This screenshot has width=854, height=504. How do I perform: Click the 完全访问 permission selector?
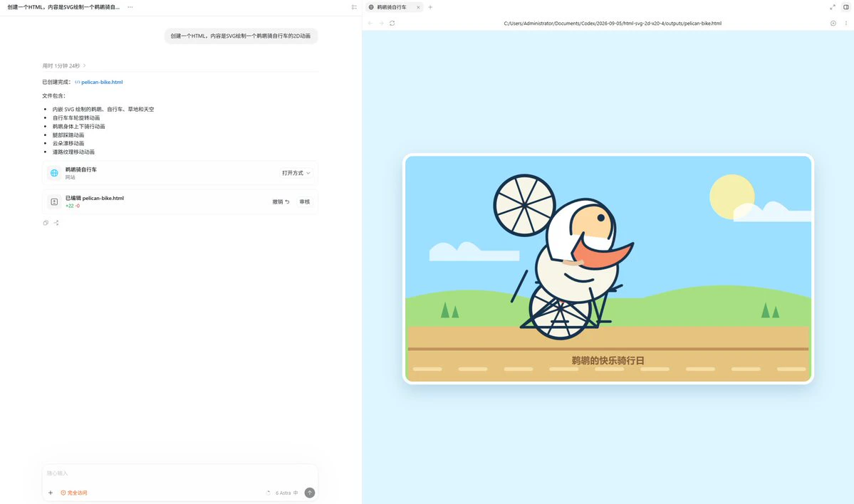point(73,493)
